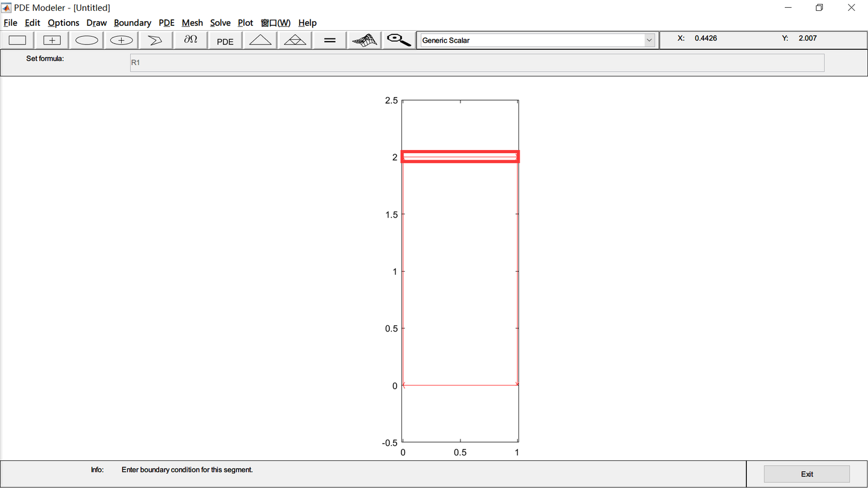Select the ellipse drawing tool
This screenshot has height=488, width=868.
tap(86, 39)
